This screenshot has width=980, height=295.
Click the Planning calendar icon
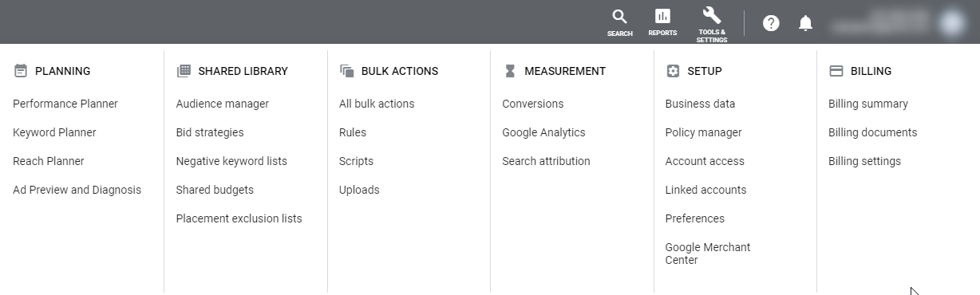21,71
